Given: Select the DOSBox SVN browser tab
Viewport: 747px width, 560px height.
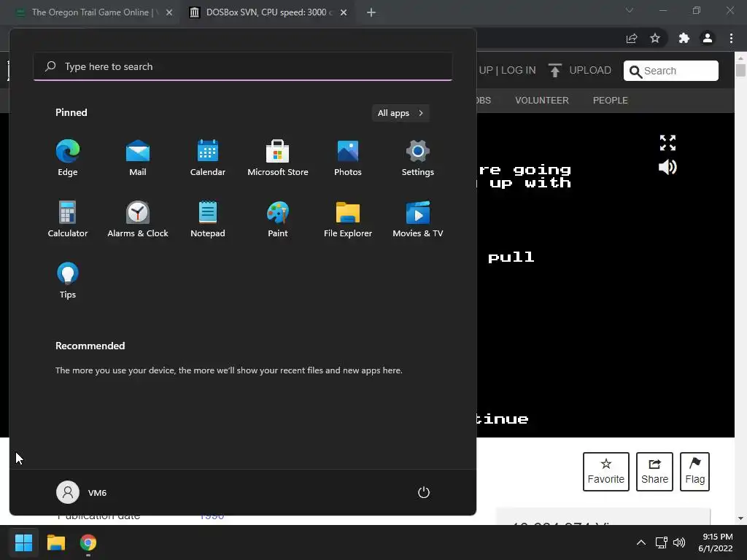Looking at the screenshot, I should coord(269,12).
